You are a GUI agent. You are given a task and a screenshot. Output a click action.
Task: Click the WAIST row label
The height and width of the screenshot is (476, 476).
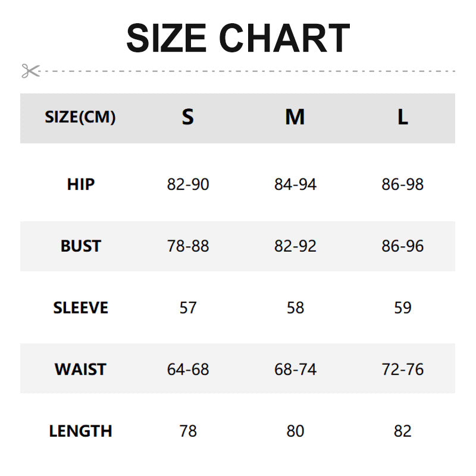pyautogui.click(x=81, y=369)
